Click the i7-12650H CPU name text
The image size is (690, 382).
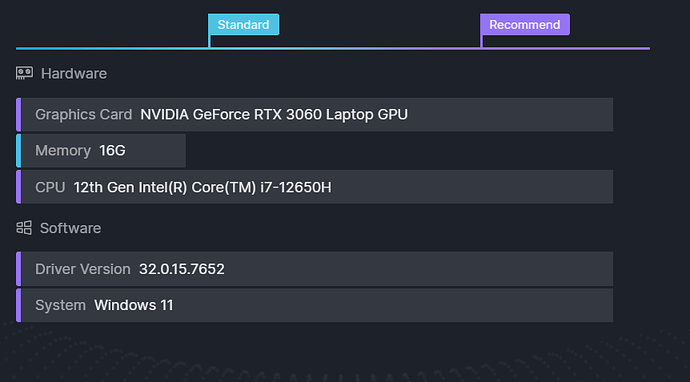[x=296, y=187]
